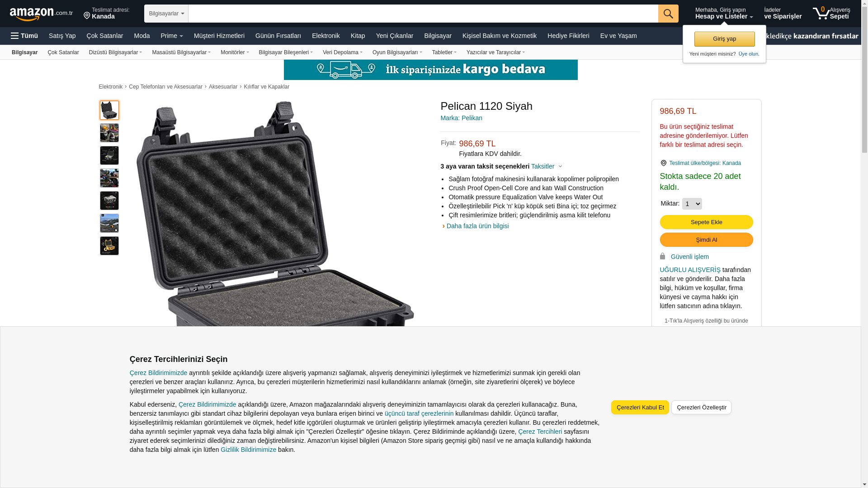Select the first product thumbnail

[x=109, y=110]
